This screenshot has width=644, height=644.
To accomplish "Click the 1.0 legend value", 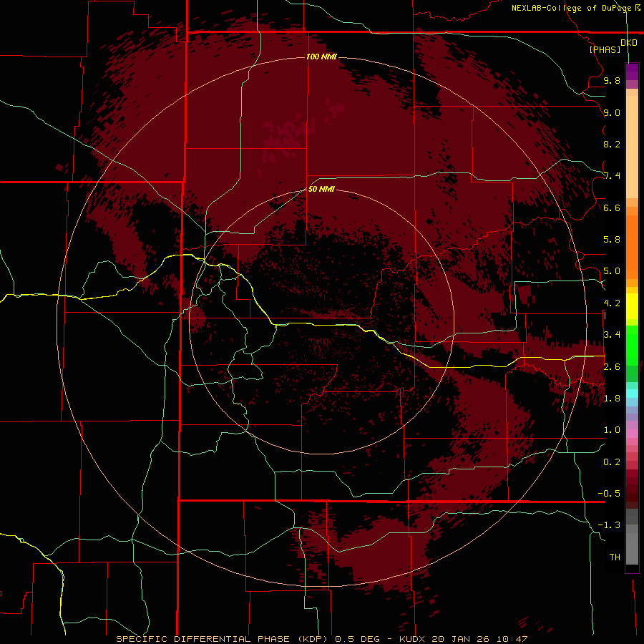I will coord(612,430).
